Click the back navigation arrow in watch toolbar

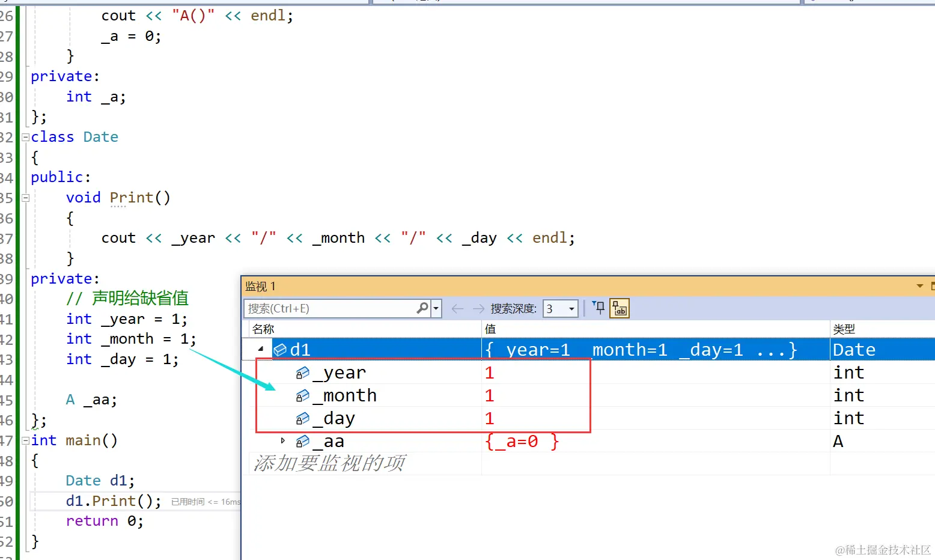coord(457,309)
